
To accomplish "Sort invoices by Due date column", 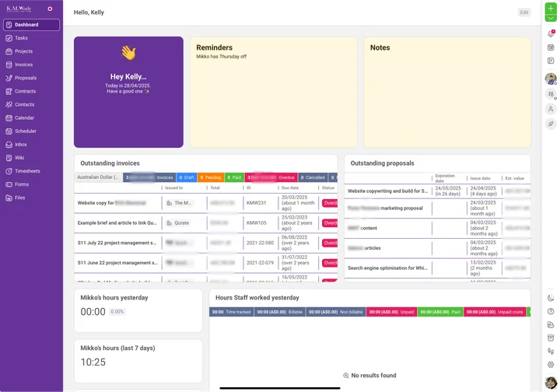I will (290, 187).
